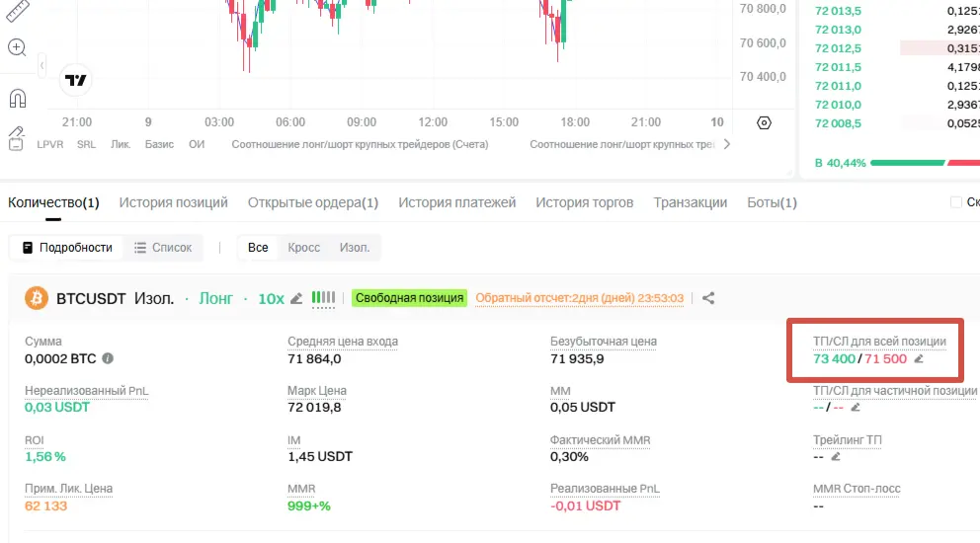Screen dimensions: 980x543
Task: Click order book price 72 012,5
Action: click(x=838, y=48)
